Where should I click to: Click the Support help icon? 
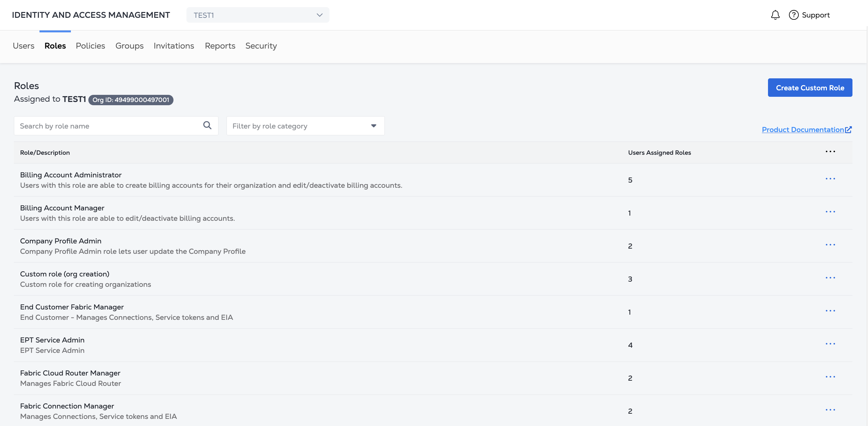[794, 15]
